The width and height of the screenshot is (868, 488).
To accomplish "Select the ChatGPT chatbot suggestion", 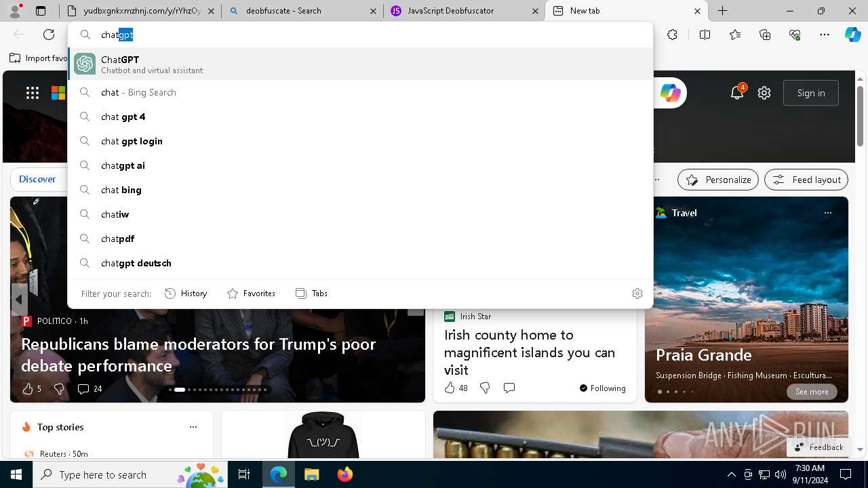I will click(x=360, y=64).
